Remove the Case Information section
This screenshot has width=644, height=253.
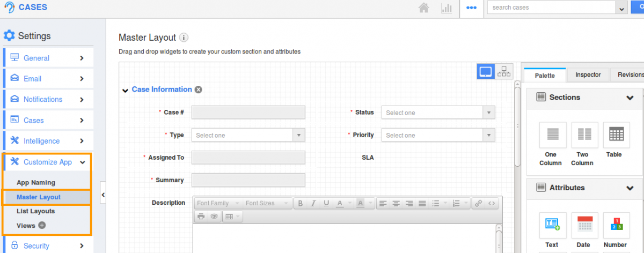(x=199, y=90)
